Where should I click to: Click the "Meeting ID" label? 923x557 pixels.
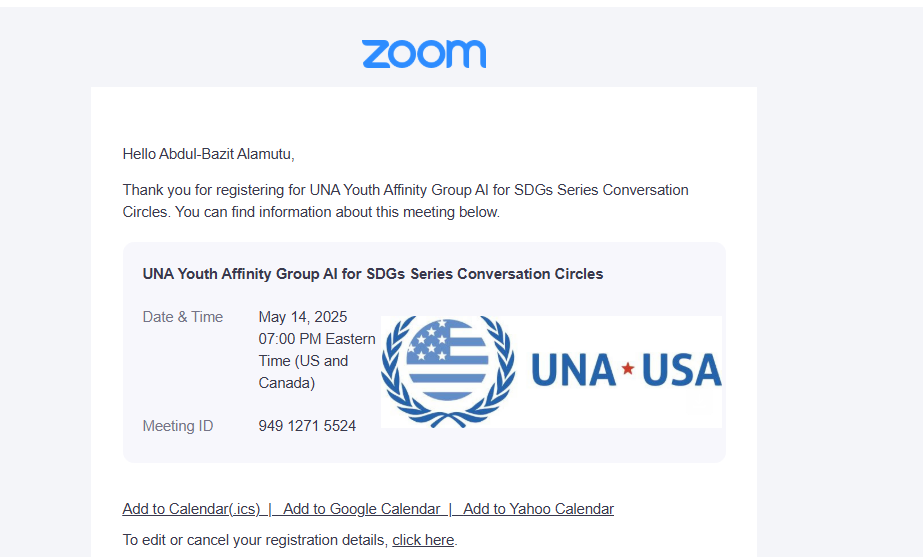(x=178, y=426)
